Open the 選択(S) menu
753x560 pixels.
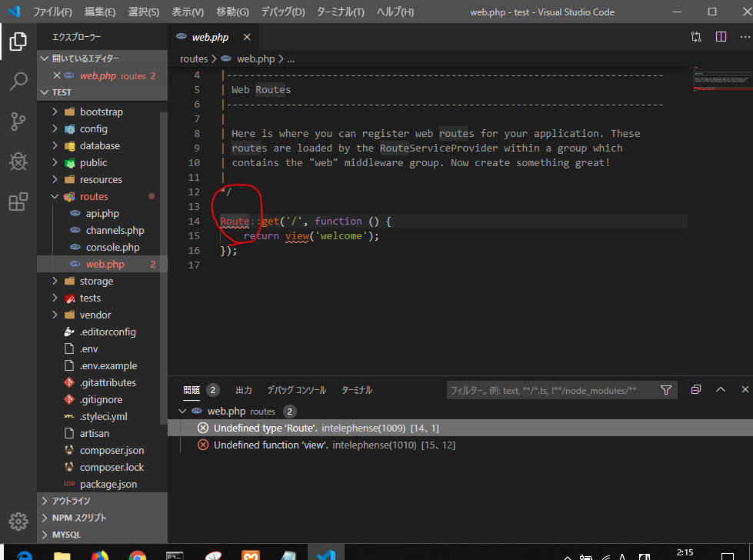[144, 12]
